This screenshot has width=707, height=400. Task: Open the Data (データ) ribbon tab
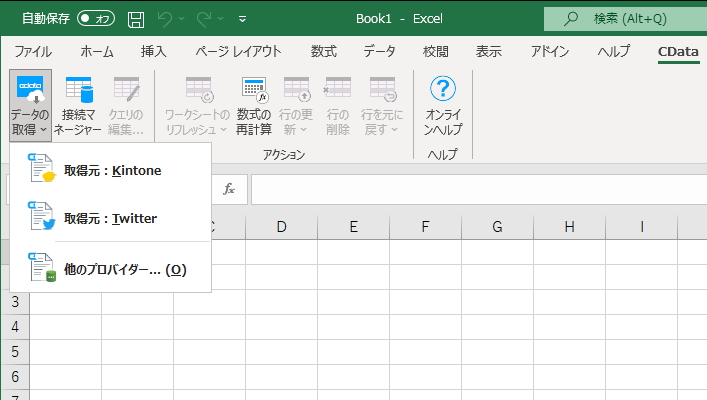[379, 52]
